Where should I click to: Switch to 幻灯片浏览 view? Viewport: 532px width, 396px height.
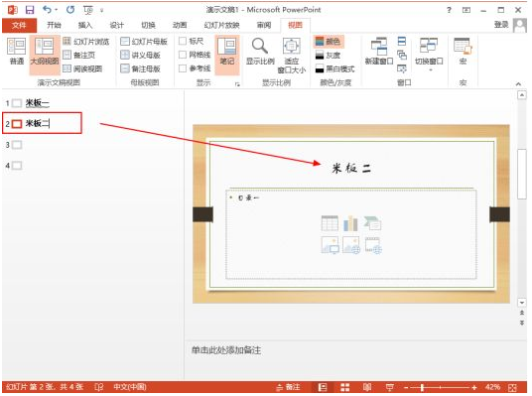click(x=86, y=42)
